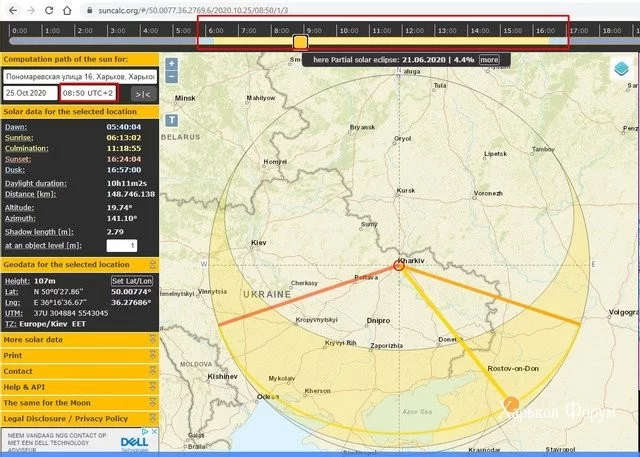Click the map zoom out minus button
Image resolution: width=640 pixels, height=457 pixels.
point(171,76)
